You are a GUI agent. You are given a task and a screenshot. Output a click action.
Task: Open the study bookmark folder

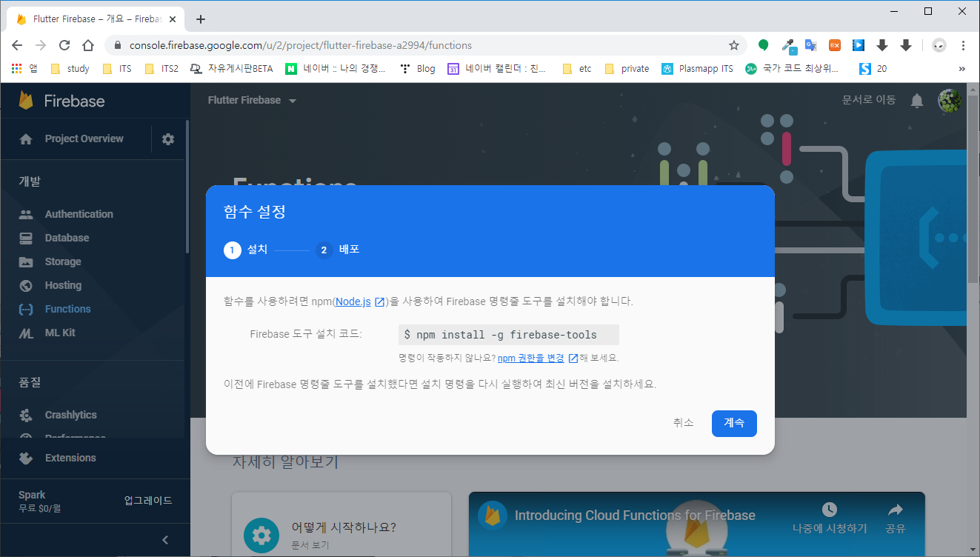click(70, 69)
